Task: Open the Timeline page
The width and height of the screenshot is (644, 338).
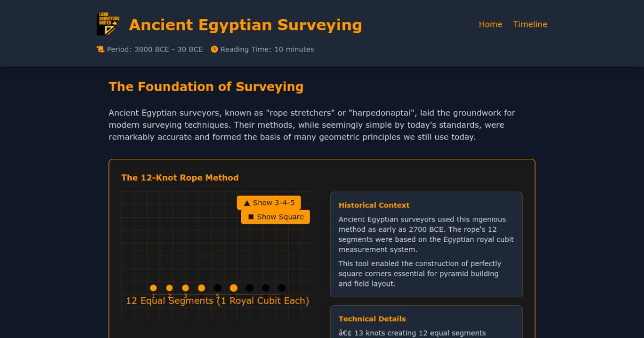Action: [x=530, y=24]
